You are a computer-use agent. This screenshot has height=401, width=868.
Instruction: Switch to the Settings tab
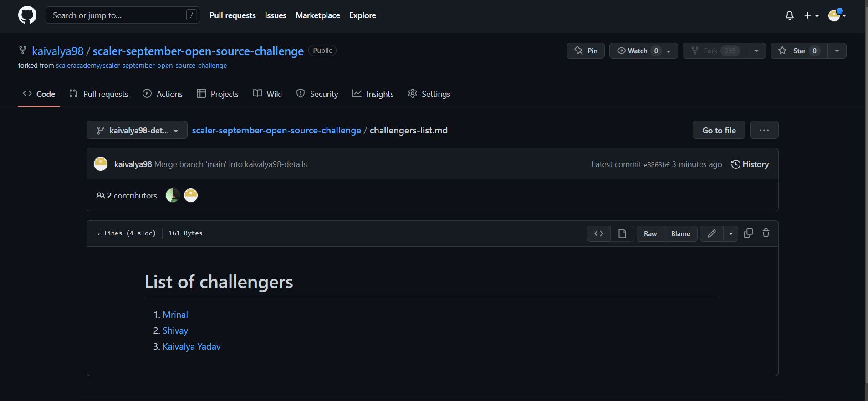coord(429,94)
